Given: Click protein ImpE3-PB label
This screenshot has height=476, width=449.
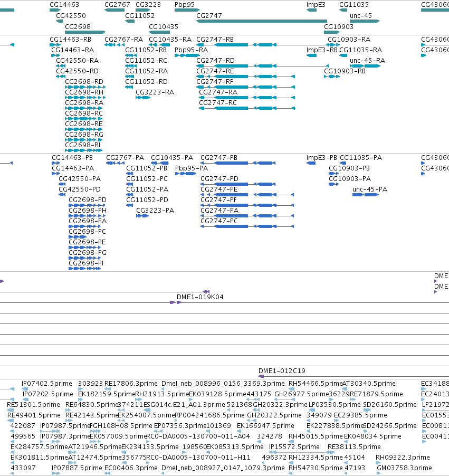Looking at the screenshot, I should [321, 158].
